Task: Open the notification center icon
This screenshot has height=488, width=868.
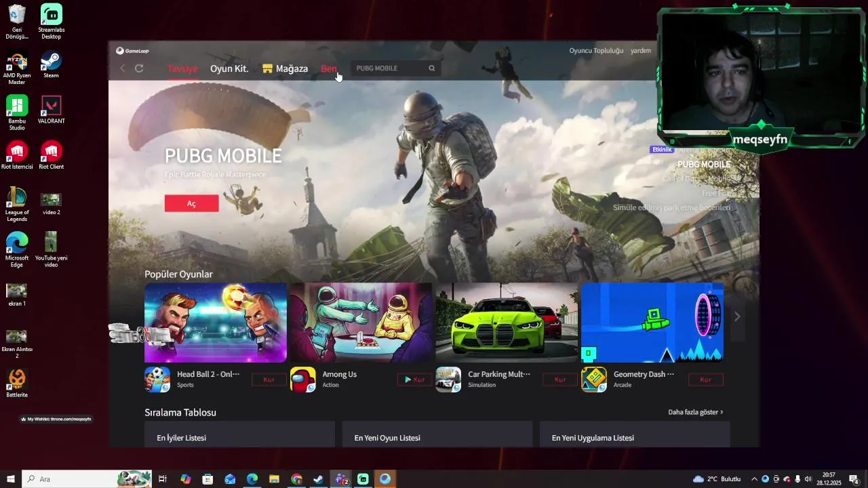Action: coord(854,479)
